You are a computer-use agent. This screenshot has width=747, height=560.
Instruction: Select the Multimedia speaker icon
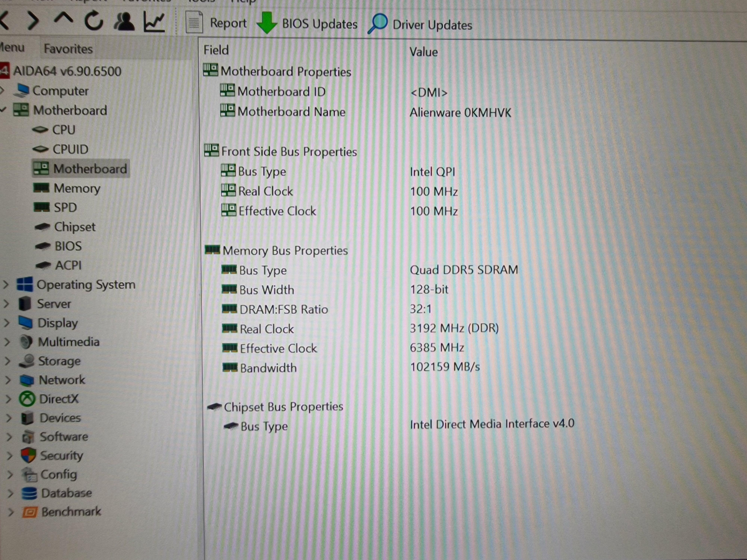pyautogui.click(x=26, y=342)
